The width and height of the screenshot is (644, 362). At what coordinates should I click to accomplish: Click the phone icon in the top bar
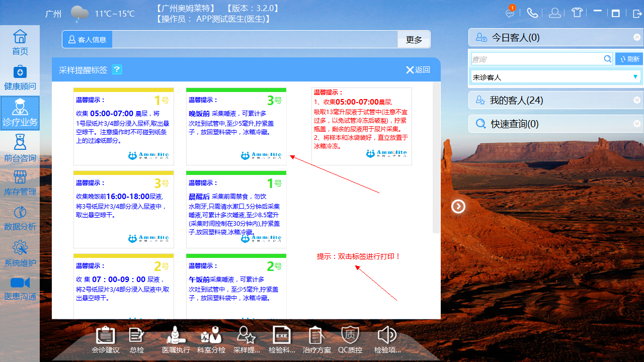click(532, 13)
